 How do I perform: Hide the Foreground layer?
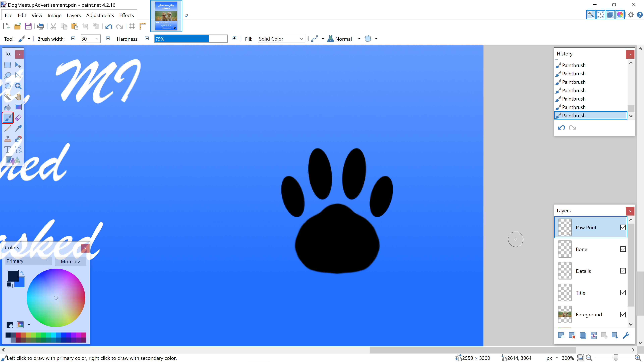(x=623, y=314)
